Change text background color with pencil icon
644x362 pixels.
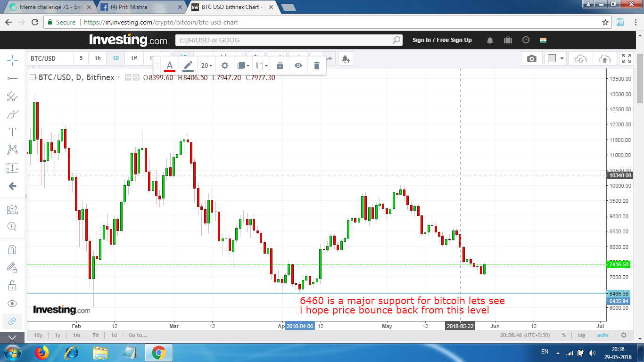[x=188, y=66]
